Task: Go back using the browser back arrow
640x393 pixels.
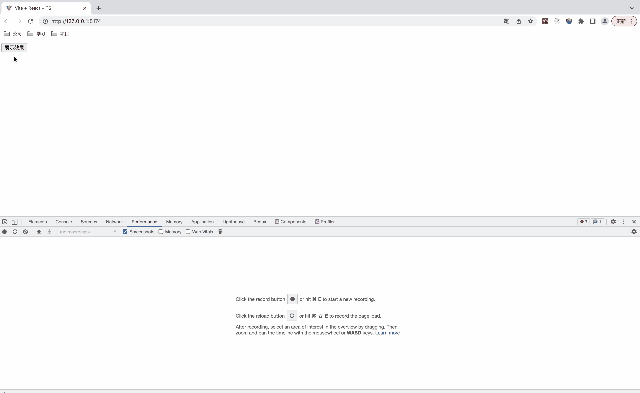Action: tap(6, 21)
